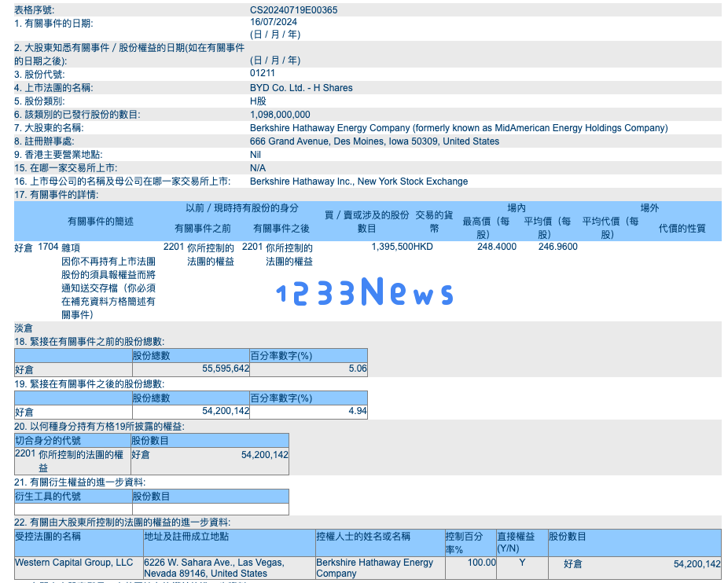Screen dimensions: 728x583
Task: Select the shareholder name mentioning "MidAmerican Energy Holdings Company"
Action: tap(458, 128)
